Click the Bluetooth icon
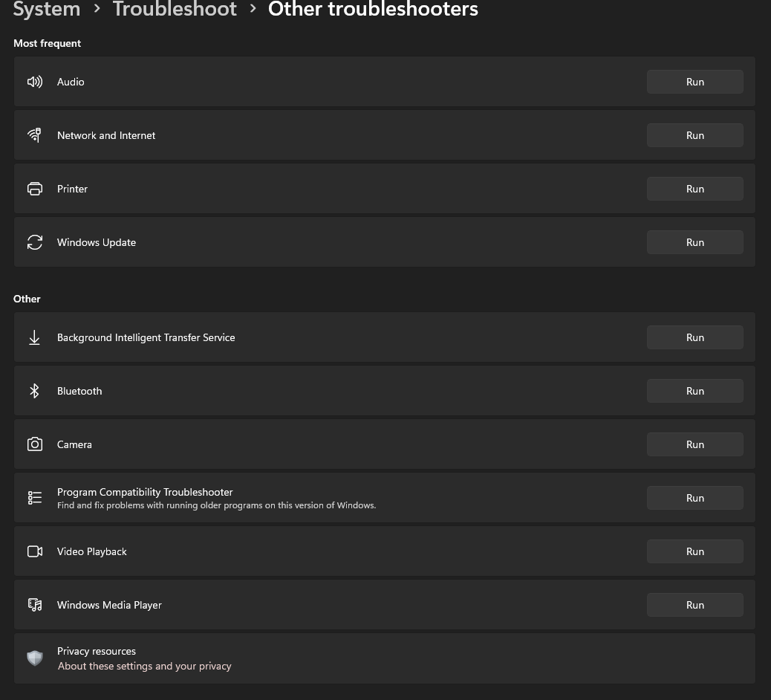Viewport: 771px width, 700px height. point(35,391)
